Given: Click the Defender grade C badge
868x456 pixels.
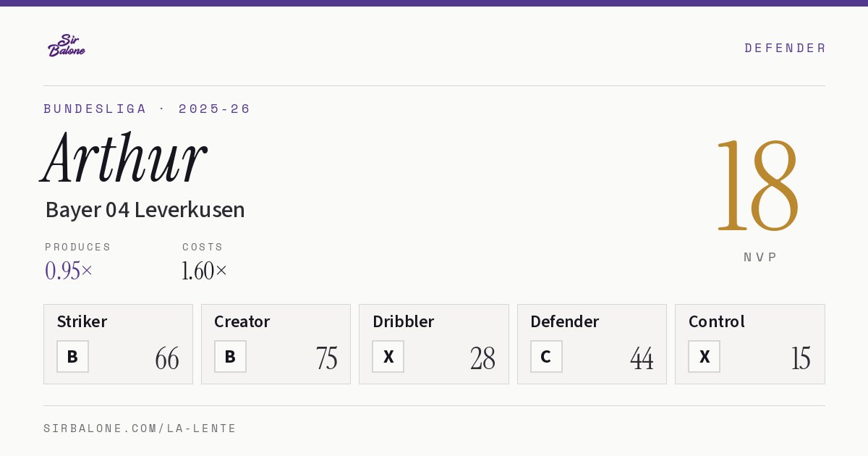Looking at the screenshot, I should 546,356.
